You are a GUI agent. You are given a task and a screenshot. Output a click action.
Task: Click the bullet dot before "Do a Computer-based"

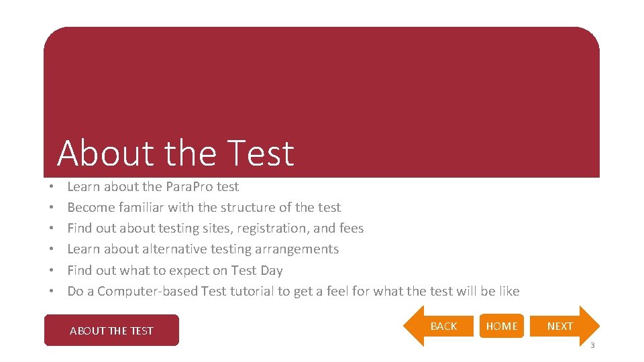coord(50,292)
